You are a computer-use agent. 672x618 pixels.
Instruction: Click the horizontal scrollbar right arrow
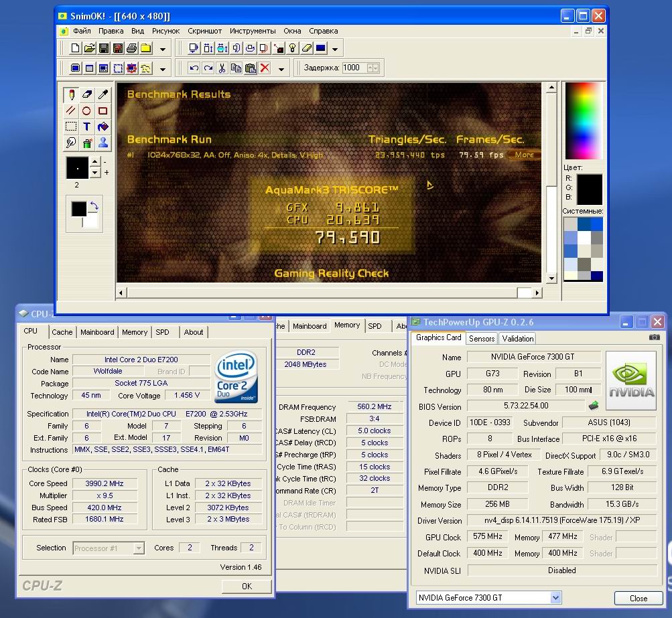coord(537,293)
